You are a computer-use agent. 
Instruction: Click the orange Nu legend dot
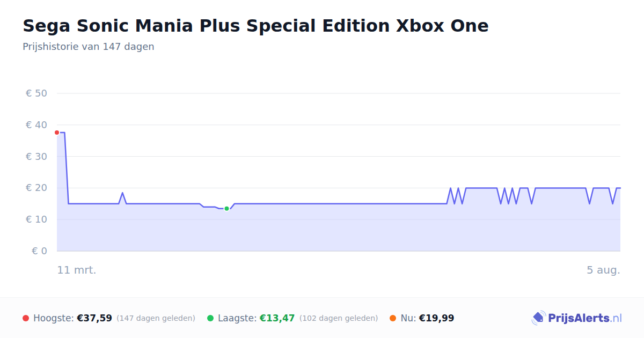393,318
